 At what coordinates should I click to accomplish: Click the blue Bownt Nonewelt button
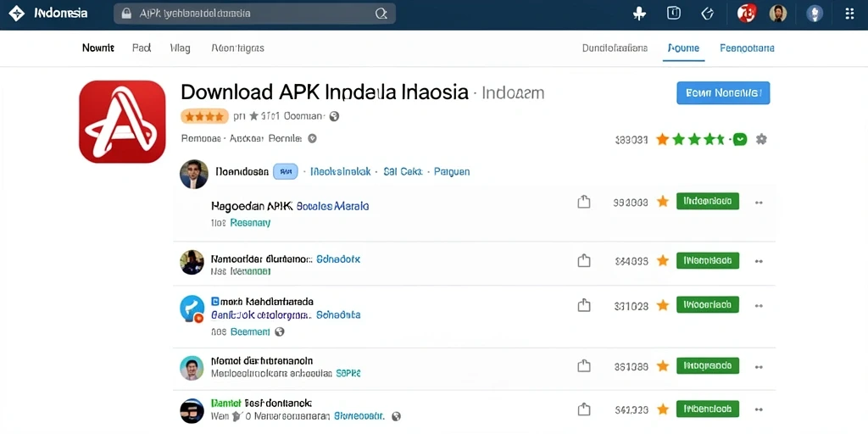(723, 93)
